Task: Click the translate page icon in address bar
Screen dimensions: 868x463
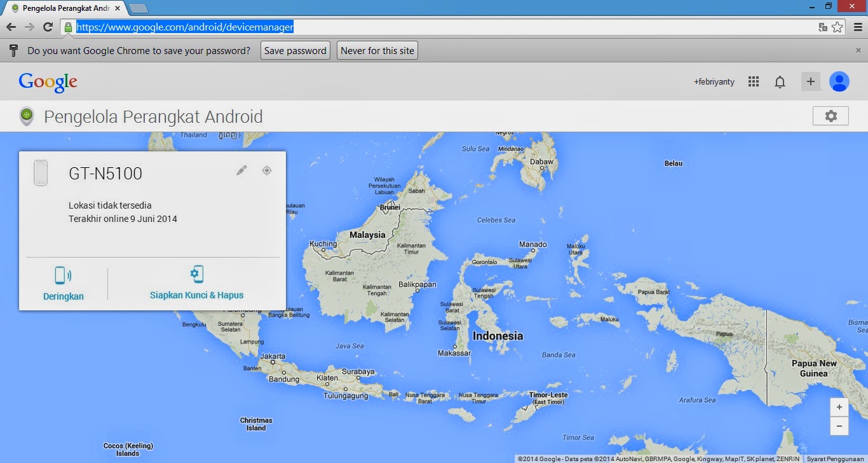Action: click(x=823, y=27)
